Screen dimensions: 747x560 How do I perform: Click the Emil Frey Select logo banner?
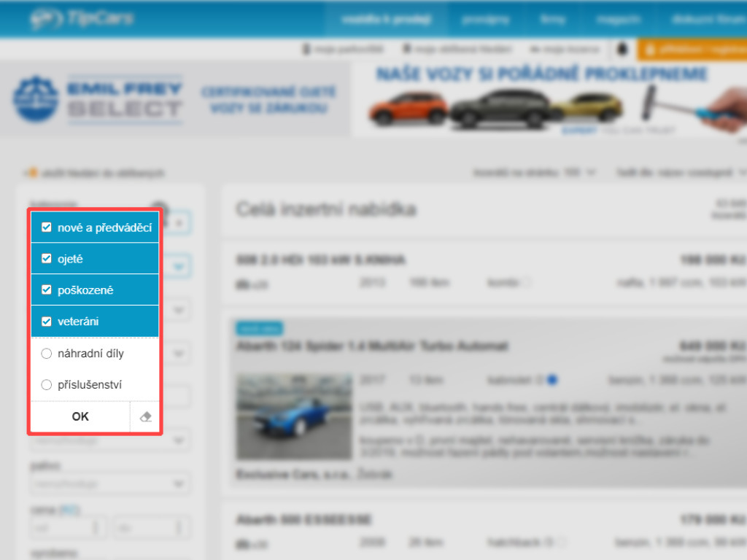coord(98,98)
